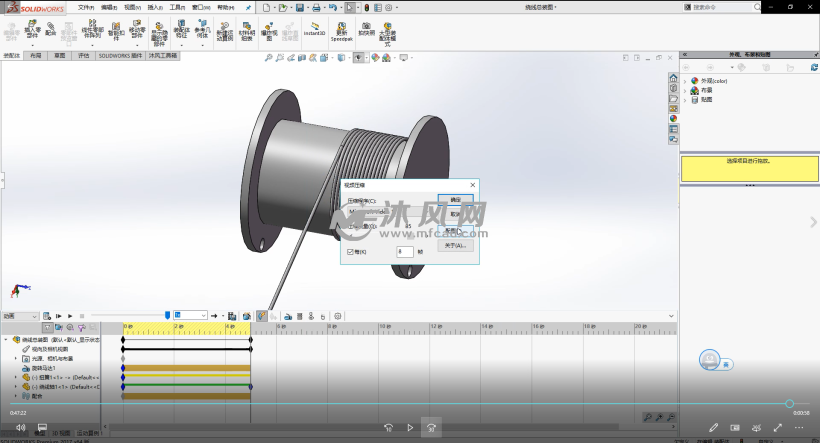This screenshot has height=443, width=820.
Task: Click the print icon in the top toolbar
Action: coord(316,7)
